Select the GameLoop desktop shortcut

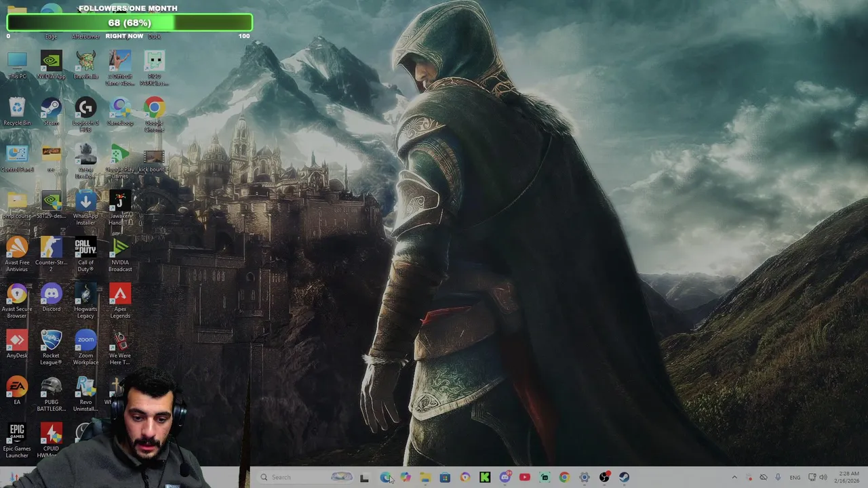pyautogui.click(x=120, y=112)
